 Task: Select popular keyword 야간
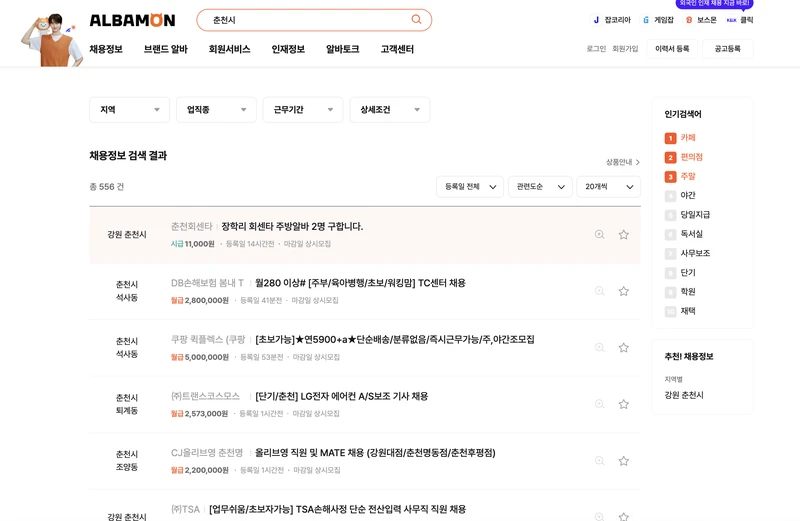688,195
